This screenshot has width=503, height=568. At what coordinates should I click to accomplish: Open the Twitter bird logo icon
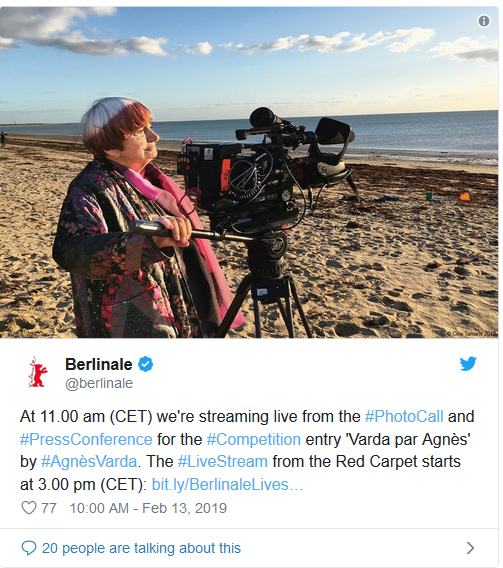click(468, 364)
